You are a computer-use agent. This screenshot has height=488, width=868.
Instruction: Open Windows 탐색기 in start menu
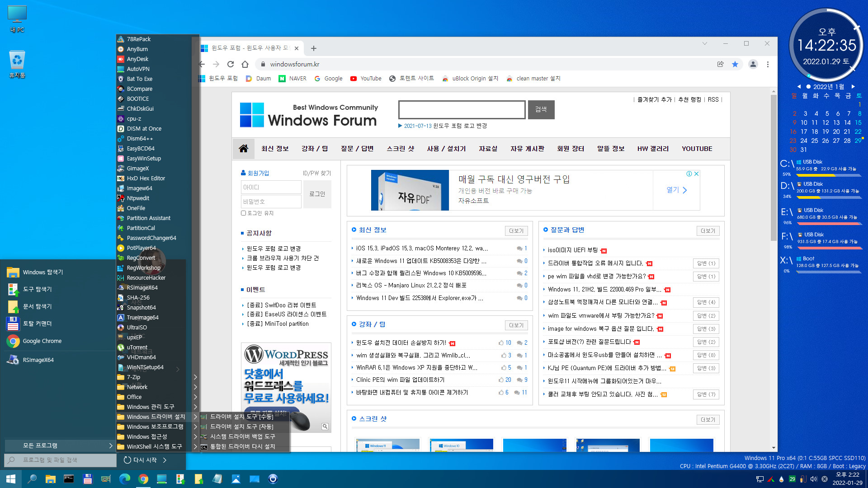pyautogui.click(x=43, y=272)
